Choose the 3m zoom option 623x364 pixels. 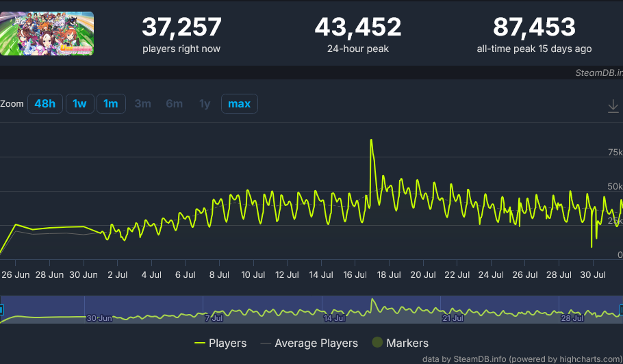coord(143,104)
